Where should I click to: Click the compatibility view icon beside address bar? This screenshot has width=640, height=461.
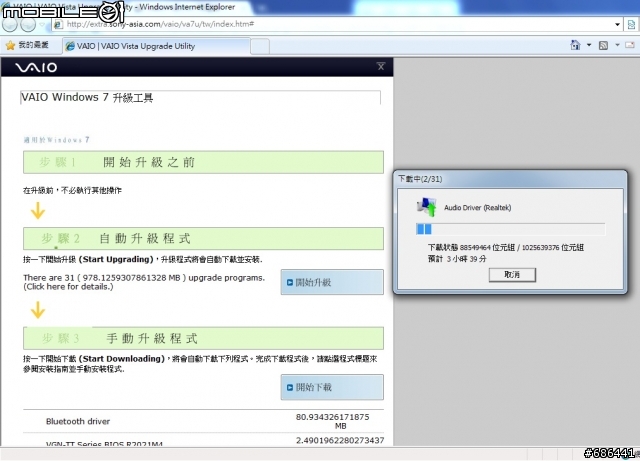pyautogui.click(x=631, y=24)
